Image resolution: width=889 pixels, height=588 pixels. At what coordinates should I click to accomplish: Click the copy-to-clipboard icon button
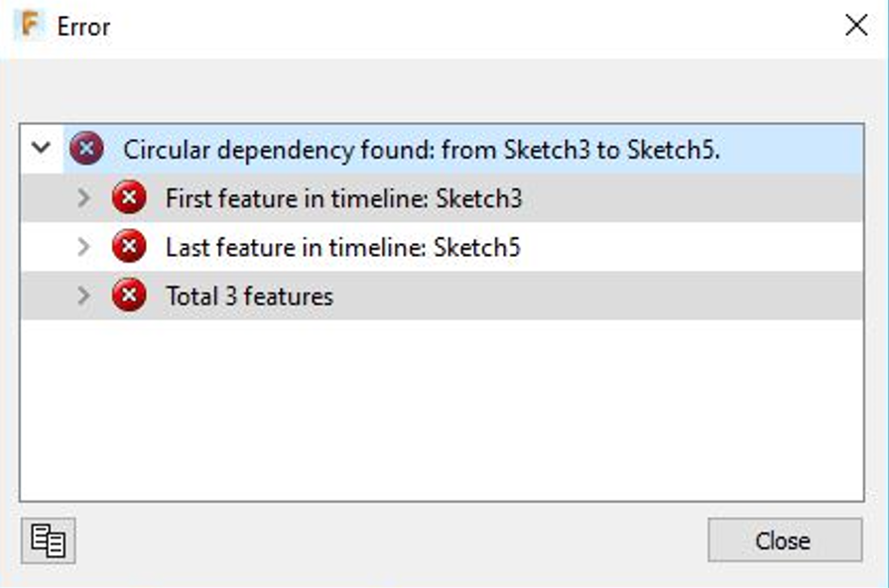point(48,540)
